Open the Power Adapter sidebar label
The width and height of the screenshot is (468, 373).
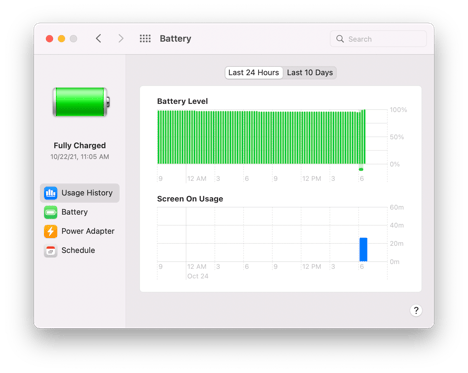point(88,231)
